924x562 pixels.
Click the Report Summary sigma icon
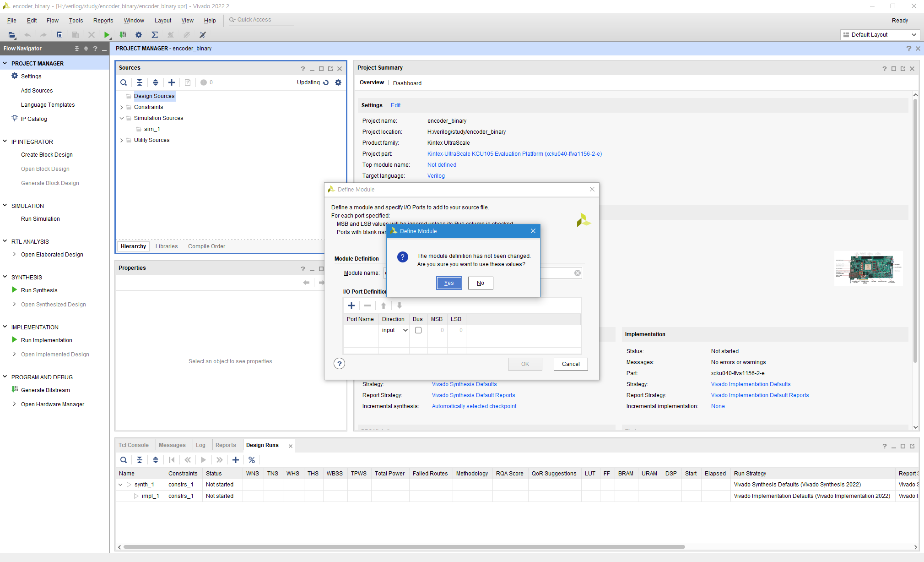(x=155, y=35)
